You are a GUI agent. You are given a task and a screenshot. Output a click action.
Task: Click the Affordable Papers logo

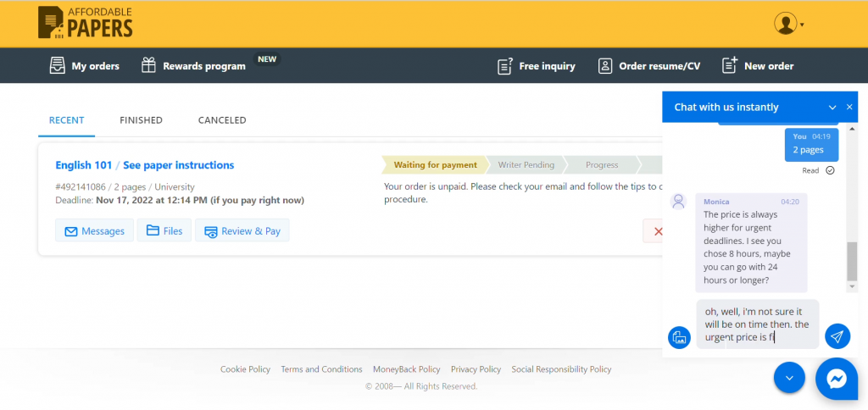coord(86,23)
